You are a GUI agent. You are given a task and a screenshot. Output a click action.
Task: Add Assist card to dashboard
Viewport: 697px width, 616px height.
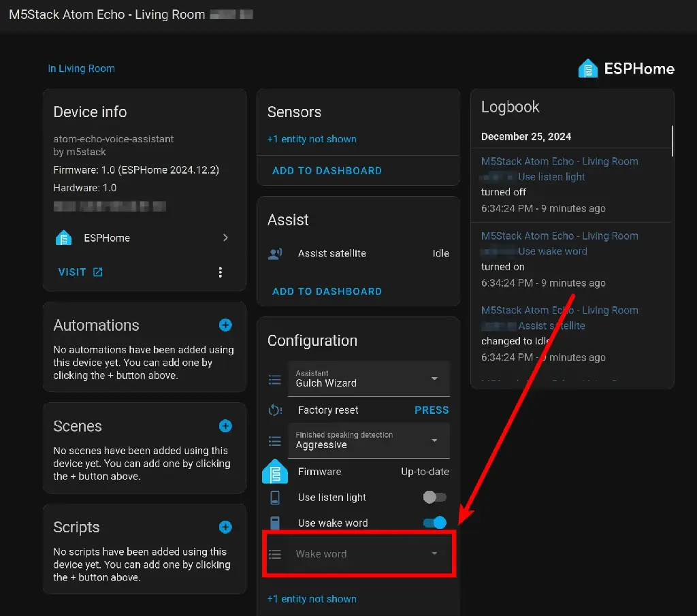tap(327, 291)
